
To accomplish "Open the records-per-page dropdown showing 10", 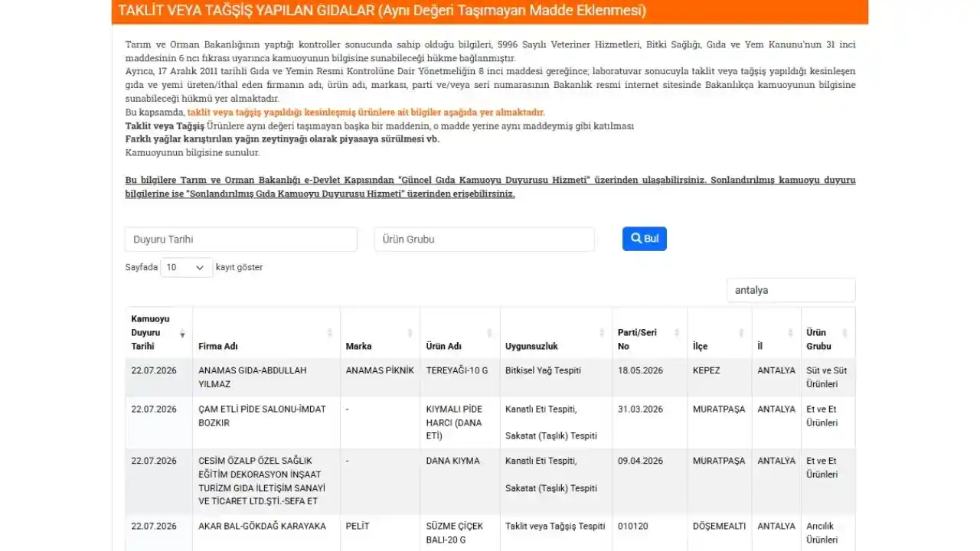I will [x=186, y=267].
